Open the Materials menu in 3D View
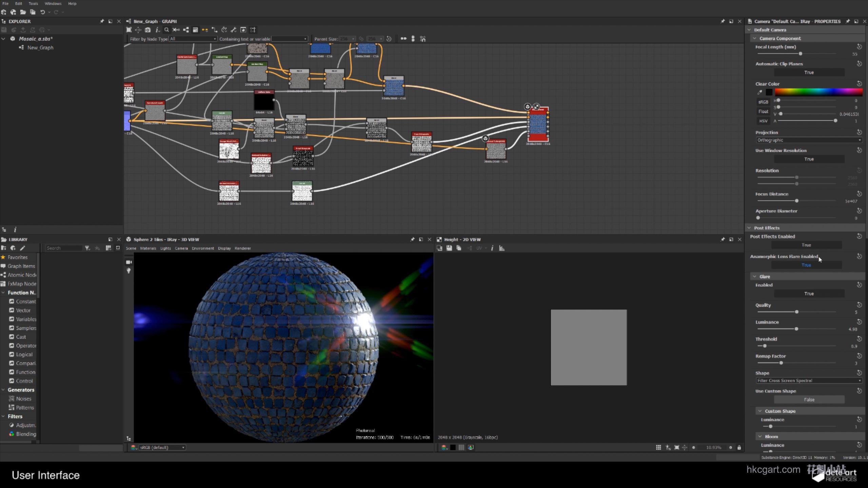Image resolution: width=868 pixels, height=488 pixels. pyautogui.click(x=148, y=248)
